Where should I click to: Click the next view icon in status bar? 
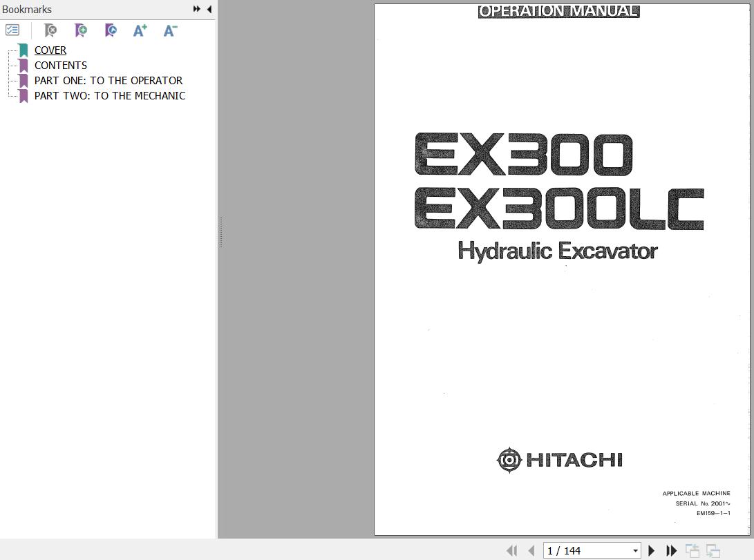pos(713,550)
